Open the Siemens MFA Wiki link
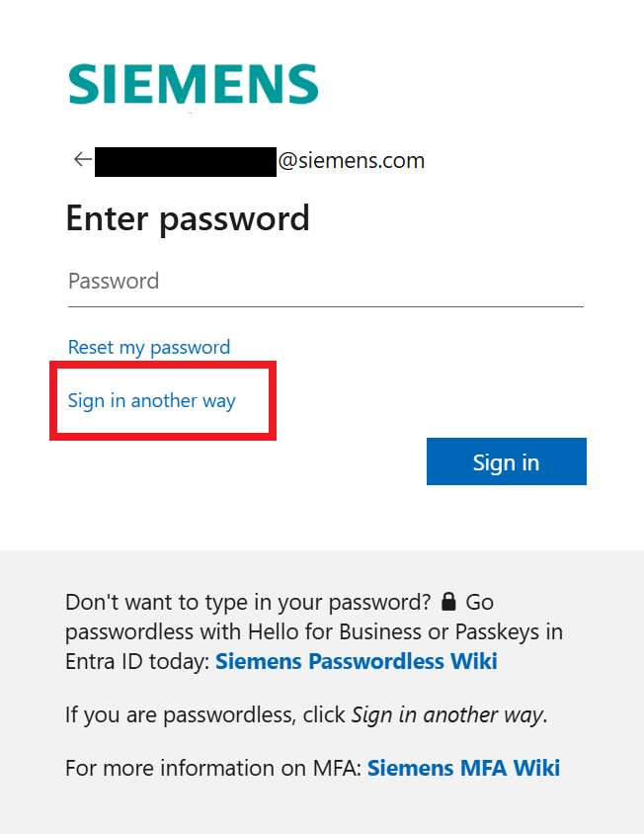Image resolution: width=644 pixels, height=834 pixels. pos(462,767)
